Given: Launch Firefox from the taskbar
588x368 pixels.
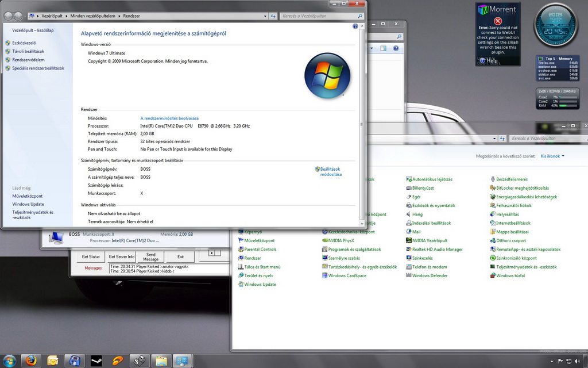Looking at the screenshot, I should [x=30, y=361].
